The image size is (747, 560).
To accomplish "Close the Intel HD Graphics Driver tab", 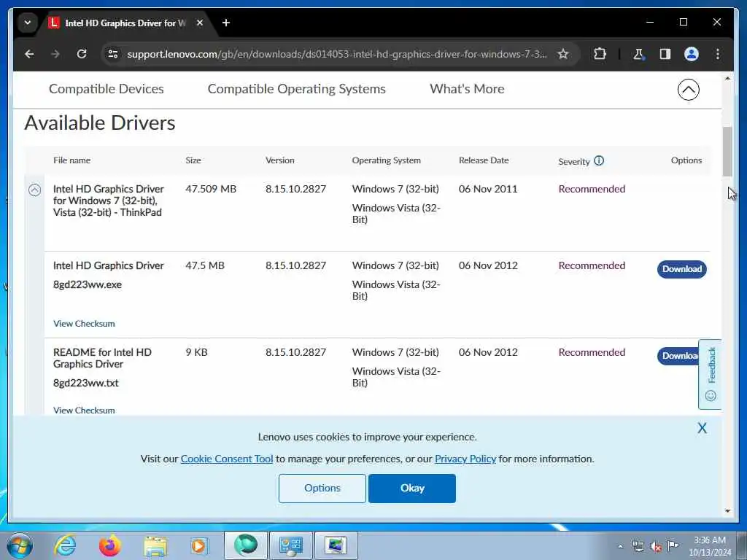I will point(200,23).
